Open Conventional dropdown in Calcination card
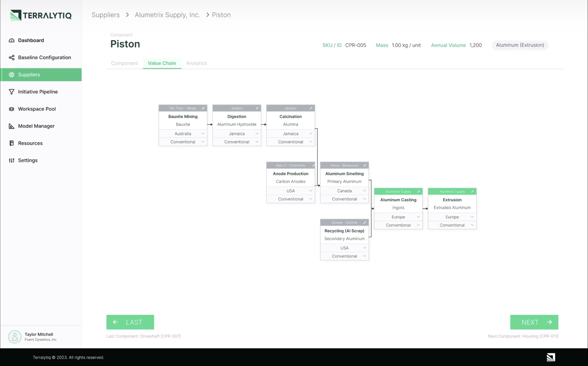Screen dimensions: 588x366 point(310,142)
